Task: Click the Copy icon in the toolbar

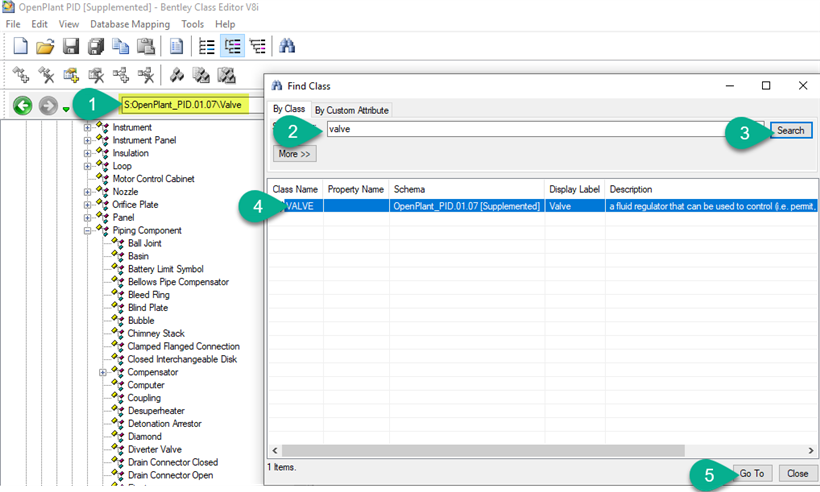Action: [x=121, y=47]
